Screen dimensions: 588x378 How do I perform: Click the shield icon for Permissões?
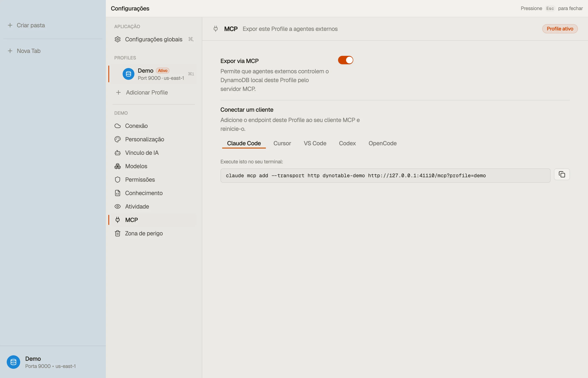click(118, 180)
